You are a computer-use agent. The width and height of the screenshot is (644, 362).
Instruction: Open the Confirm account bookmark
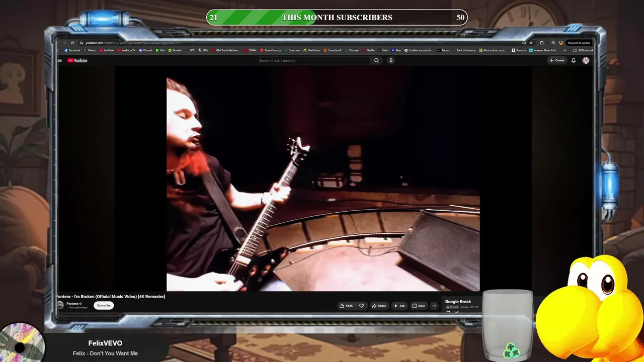click(419, 50)
